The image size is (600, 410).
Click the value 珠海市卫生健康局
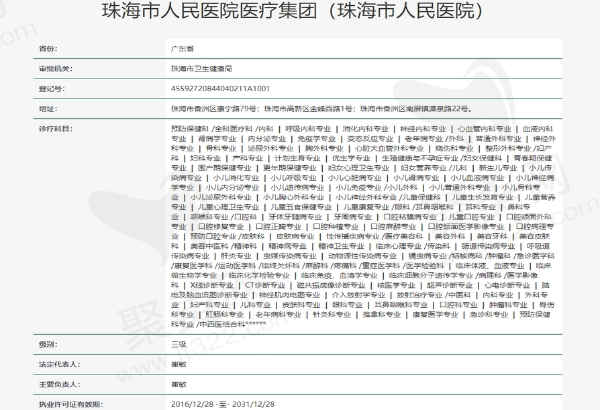point(202,69)
